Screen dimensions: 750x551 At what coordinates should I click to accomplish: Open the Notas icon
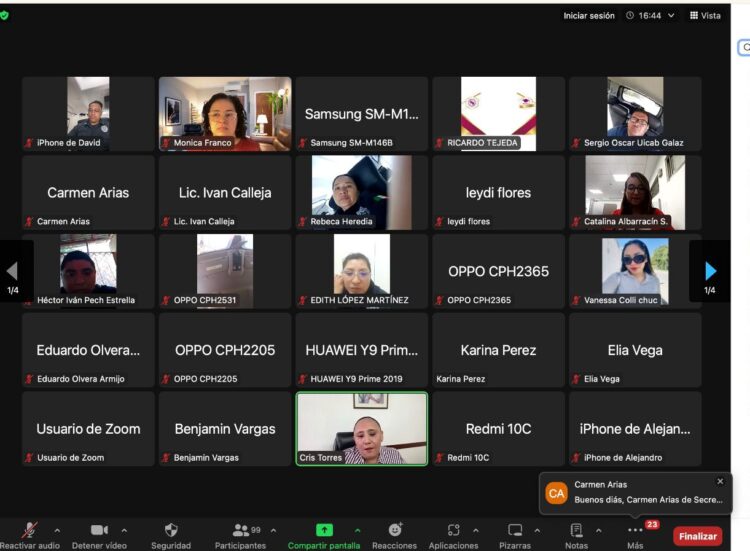pyautogui.click(x=576, y=530)
